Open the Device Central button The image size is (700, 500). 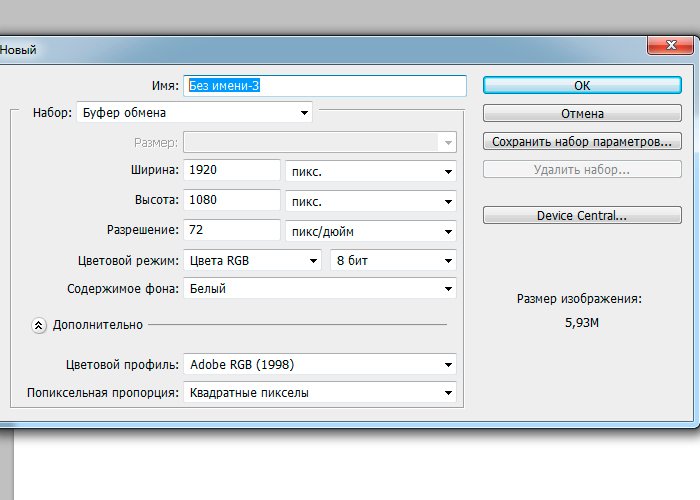[582, 215]
